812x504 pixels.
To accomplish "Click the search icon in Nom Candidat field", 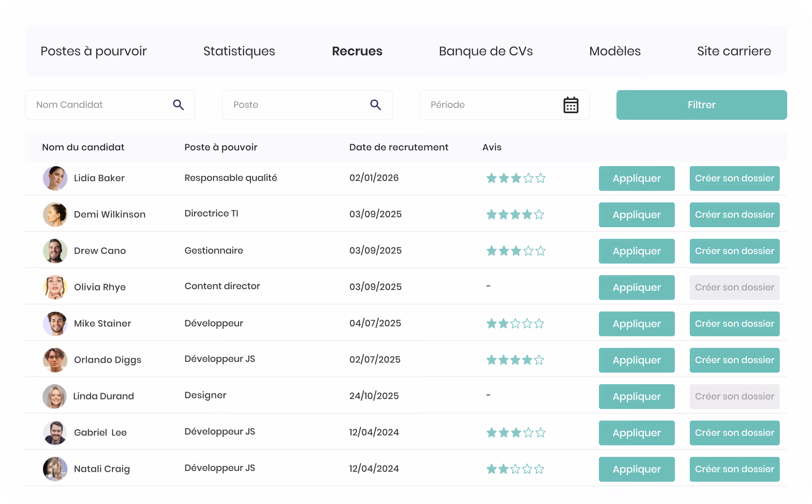I will 178,105.
